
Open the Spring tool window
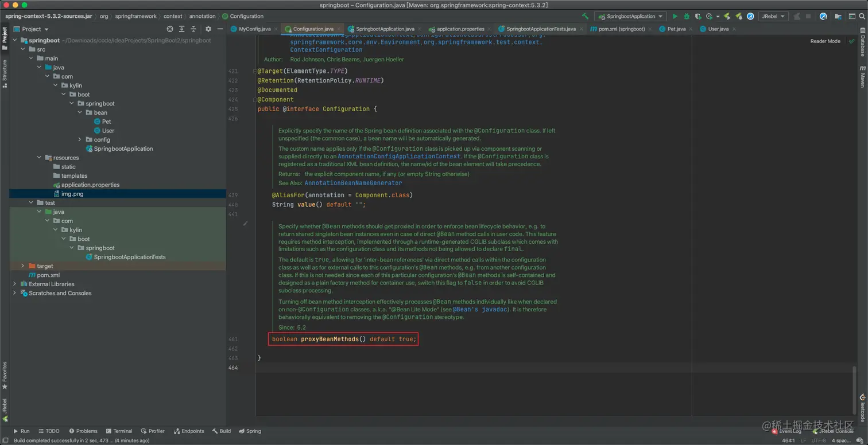250,431
